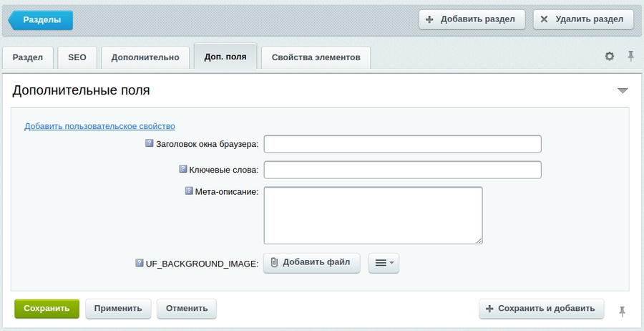This screenshot has height=331, width=644.
Task: Click Добавить пользовательское свойство link
Action: point(99,126)
